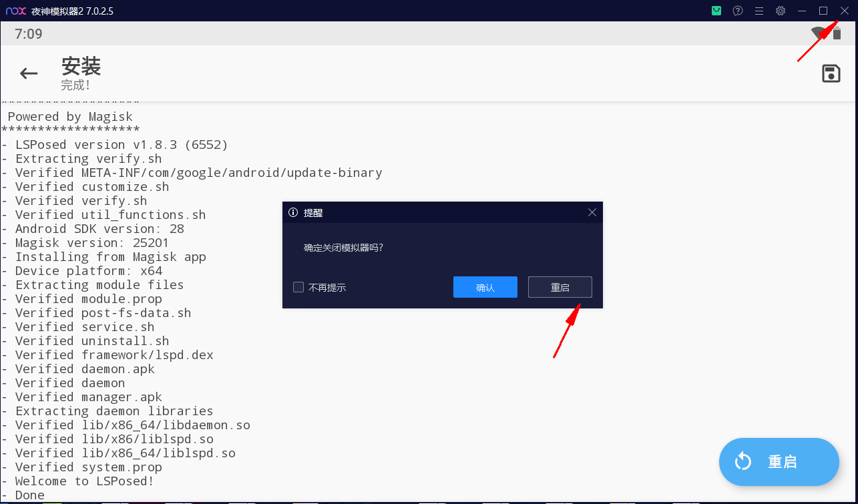
Task: Open emulator settings gear icon
Action: click(x=781, y=11)
